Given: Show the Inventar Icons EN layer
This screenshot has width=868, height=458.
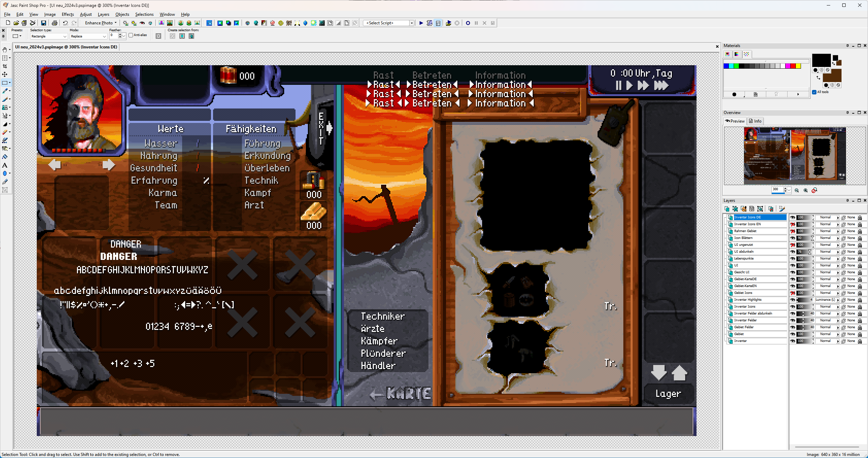Looking at the screenshot, I should coord(792,224).
